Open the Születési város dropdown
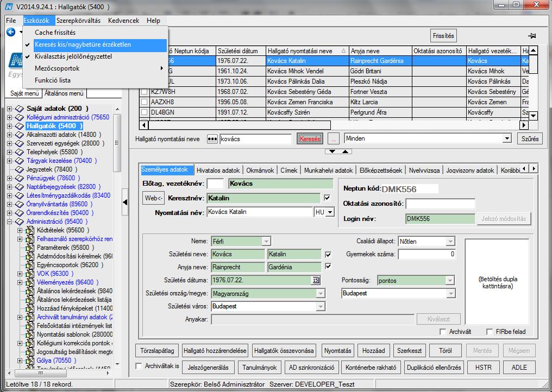This screenshot has height=392, width=552. point(321,307)
